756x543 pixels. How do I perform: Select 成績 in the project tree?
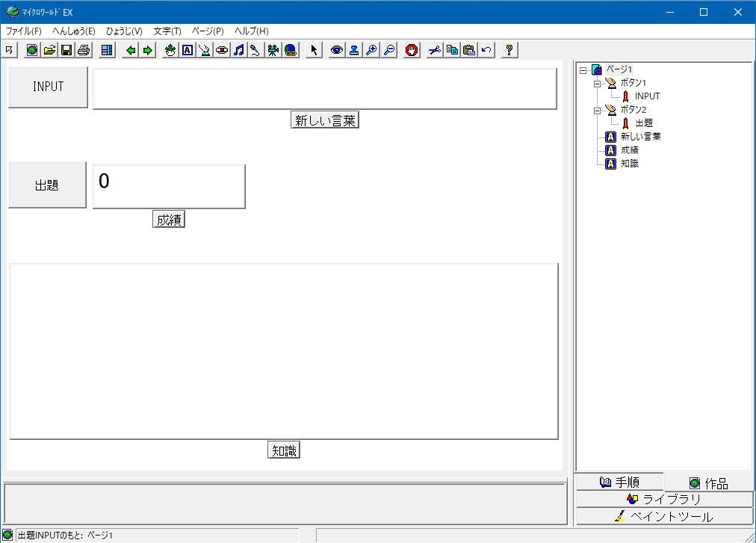(x=629, y=150)
